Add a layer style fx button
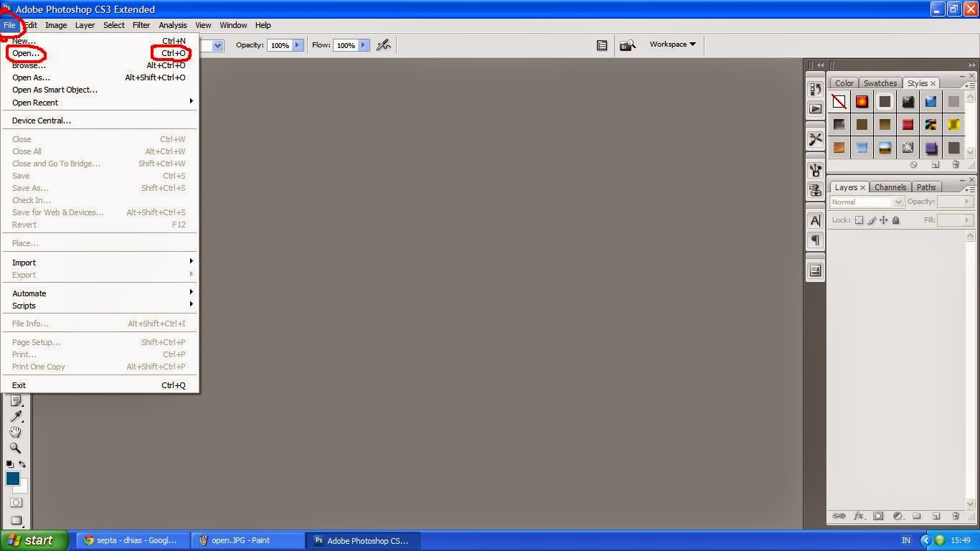This screenshot has width=980, height=551. click(x=858, y=516)
